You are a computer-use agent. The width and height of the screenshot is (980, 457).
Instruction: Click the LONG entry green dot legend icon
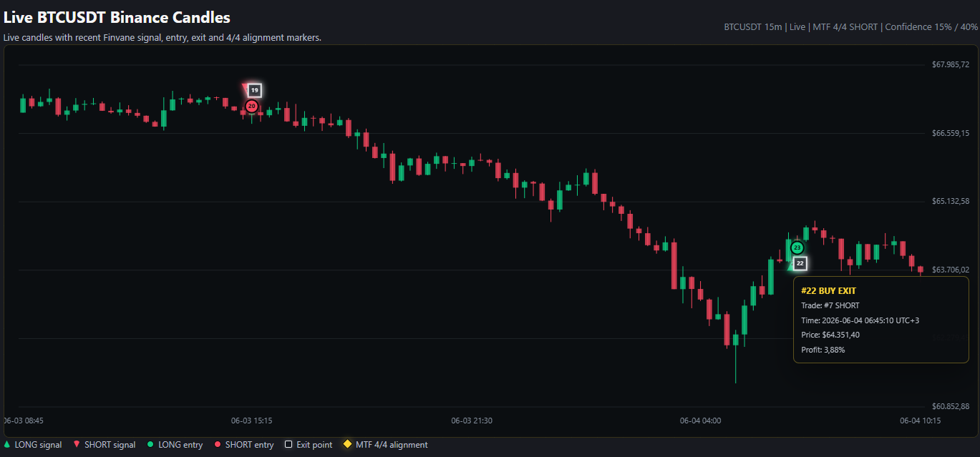[150, 445]
